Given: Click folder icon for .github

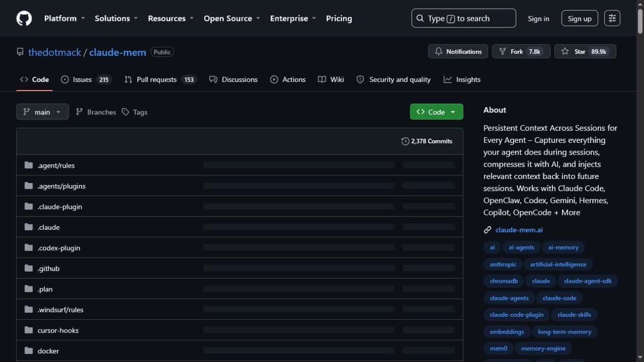Looking at the screenshot, I should pos(29,268).
